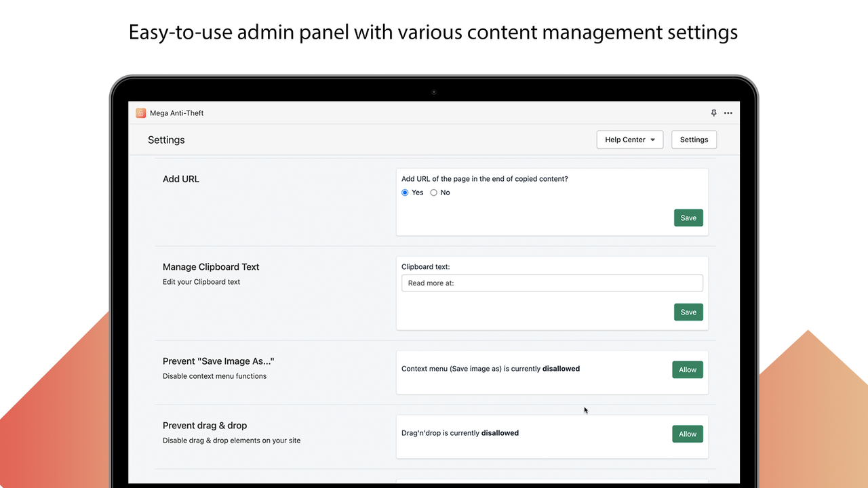Choose Yes to append URL to copied content
The width and height of the screenshot is (868, 488).
(x=404, y=192)
